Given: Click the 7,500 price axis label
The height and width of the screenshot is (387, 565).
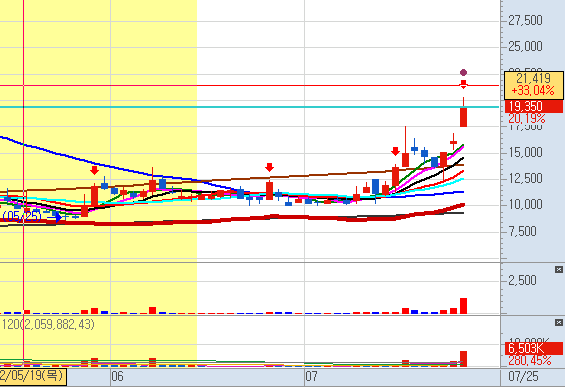Looking at the screenshot, I should (522, 231).
